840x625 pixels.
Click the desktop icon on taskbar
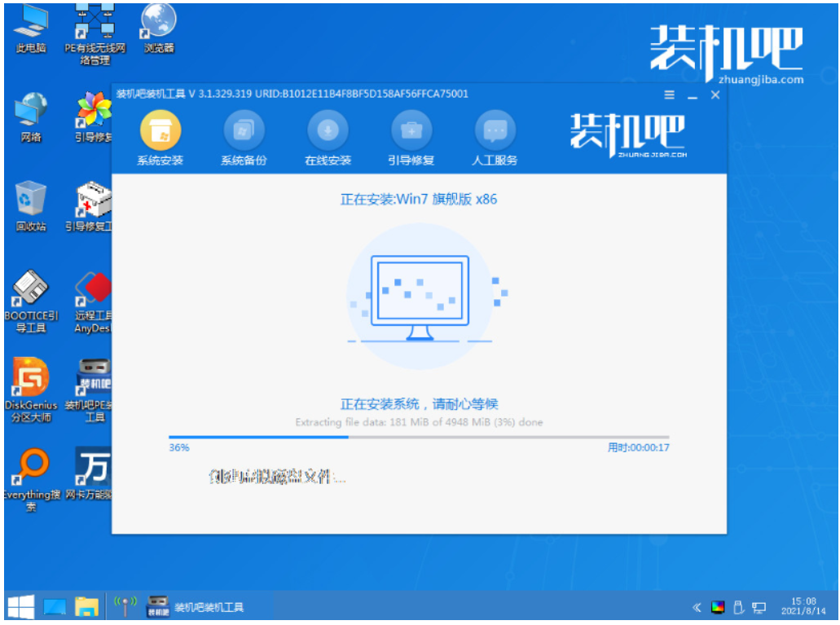click(54, 607)
